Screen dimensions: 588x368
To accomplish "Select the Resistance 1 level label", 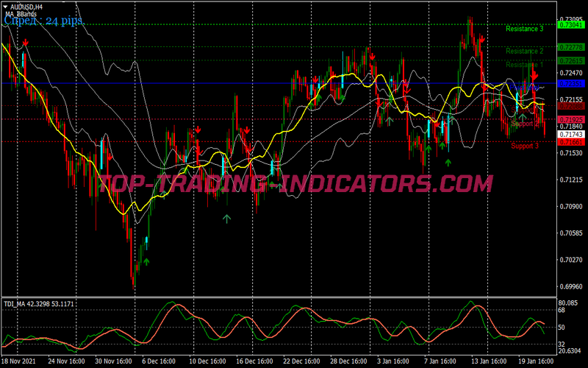I will (524, 65).
